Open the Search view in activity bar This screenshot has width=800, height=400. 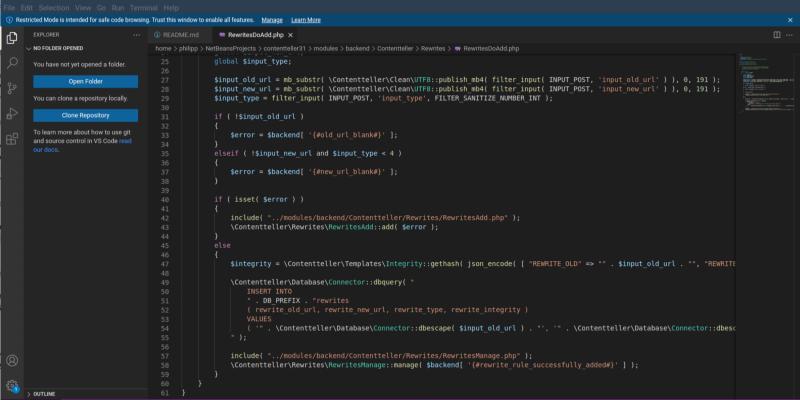(x=12, y=62)
